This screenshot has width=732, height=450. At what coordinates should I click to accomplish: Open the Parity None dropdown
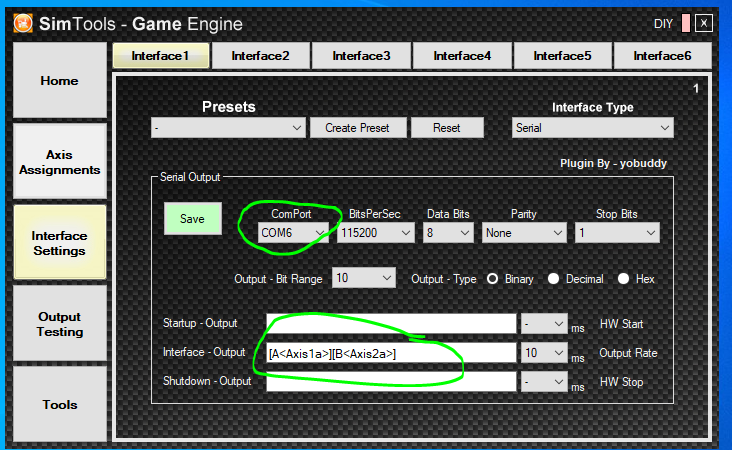[524, 232]
